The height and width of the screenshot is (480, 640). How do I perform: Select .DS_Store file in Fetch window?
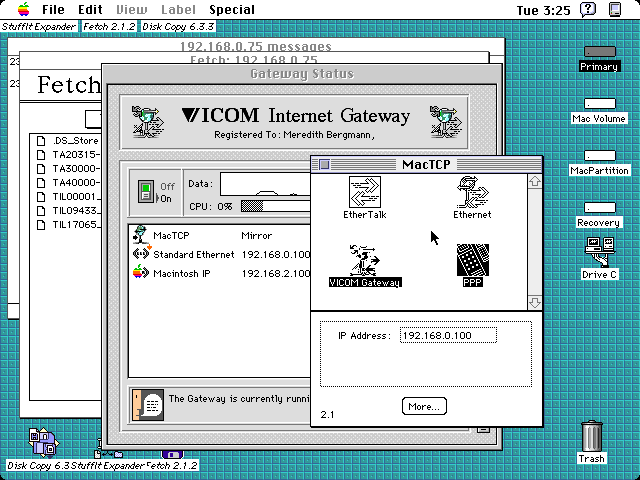click(67, 141)
